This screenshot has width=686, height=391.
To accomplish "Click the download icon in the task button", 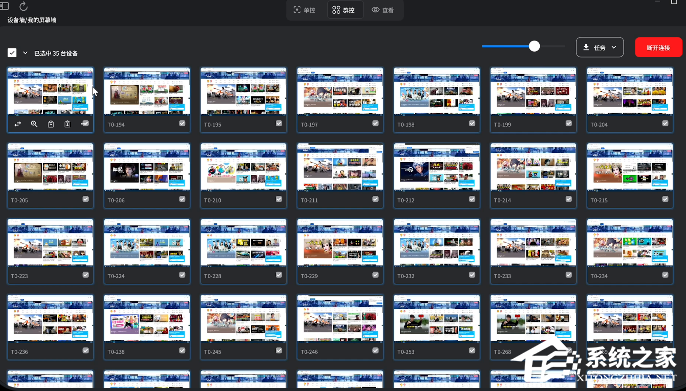I will click(x=586, y=47).
